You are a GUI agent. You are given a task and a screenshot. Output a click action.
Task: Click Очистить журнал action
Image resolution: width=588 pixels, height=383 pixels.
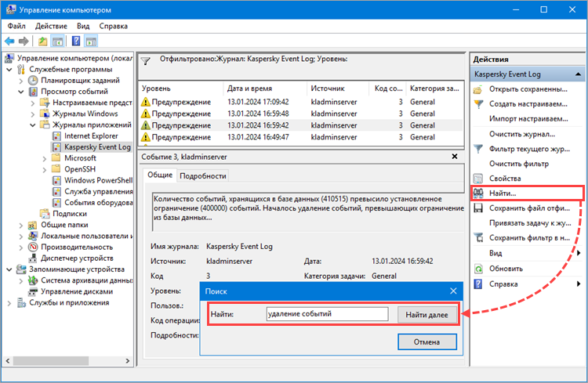(522, 134)
